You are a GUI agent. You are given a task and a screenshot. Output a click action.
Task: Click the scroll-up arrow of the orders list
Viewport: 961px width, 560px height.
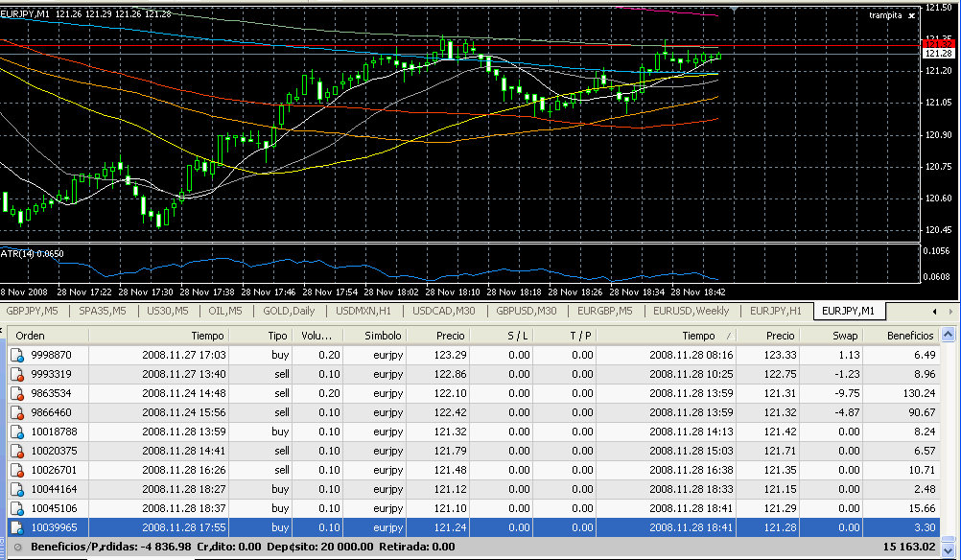(x=949, y=335)
